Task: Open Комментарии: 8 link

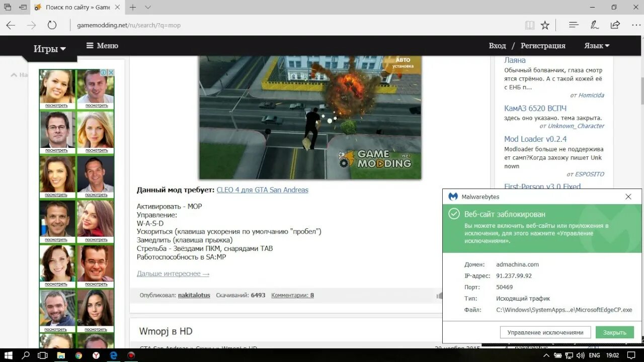Action: [292, 295]
